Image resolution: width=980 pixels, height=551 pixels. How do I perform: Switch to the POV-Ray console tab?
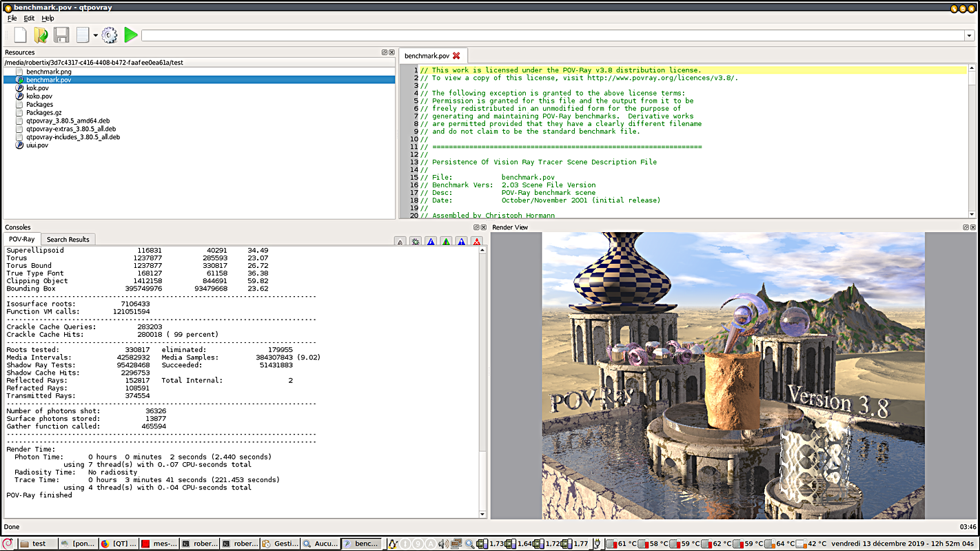pyautogui.click(x=22, y=239)
